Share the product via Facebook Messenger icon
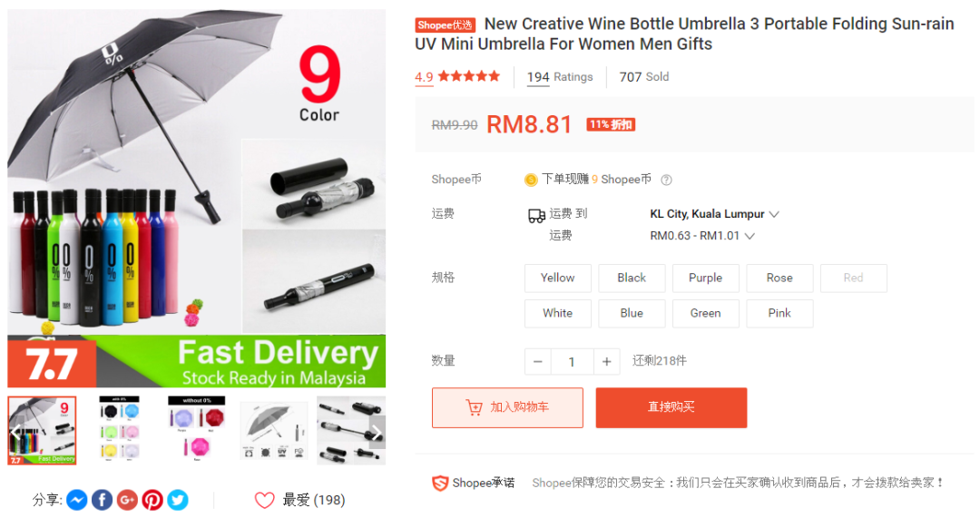The width and height of the screenshot is (980, 518). [x=77, y=500]
